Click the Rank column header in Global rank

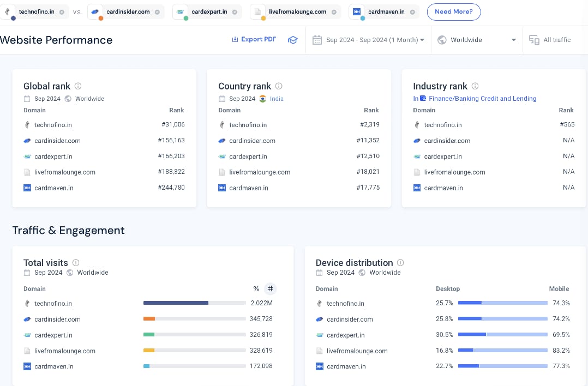click(177, 110)
